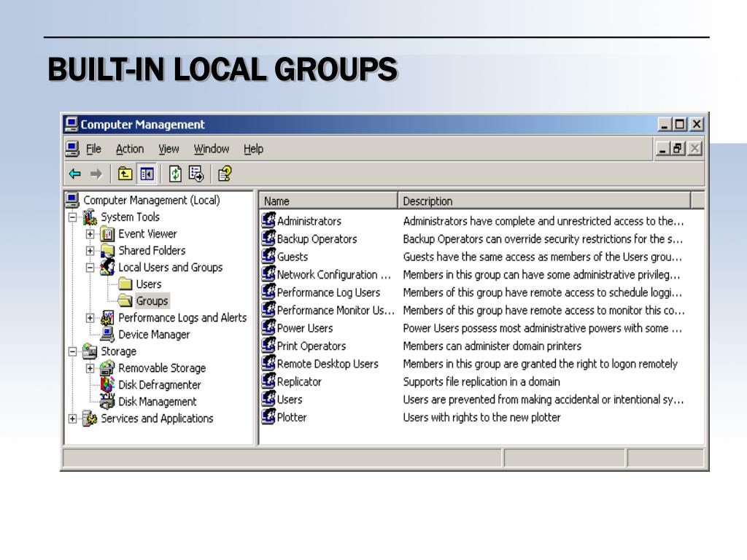The image size is (747, 560).
Task: Select Performance Logs and Alerts item
Action: (x=182, y=318)
